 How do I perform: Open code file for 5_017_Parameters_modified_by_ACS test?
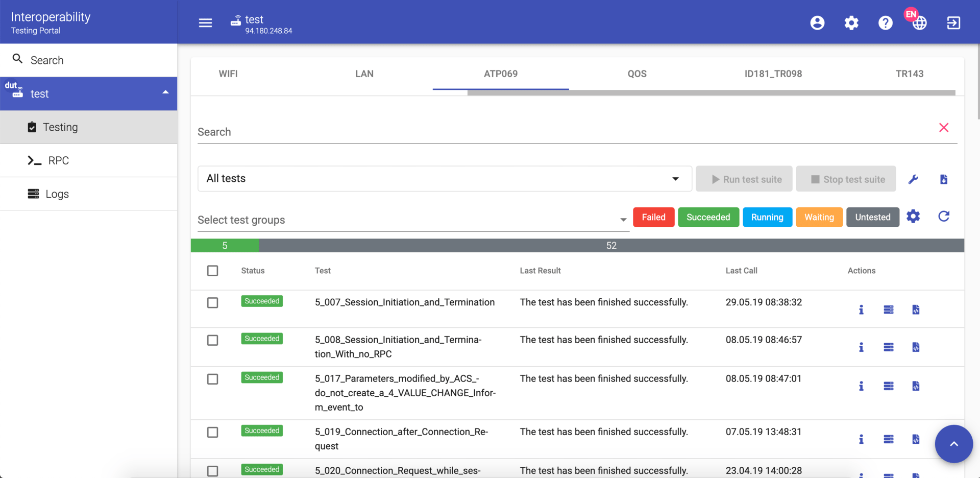[916, 386]
